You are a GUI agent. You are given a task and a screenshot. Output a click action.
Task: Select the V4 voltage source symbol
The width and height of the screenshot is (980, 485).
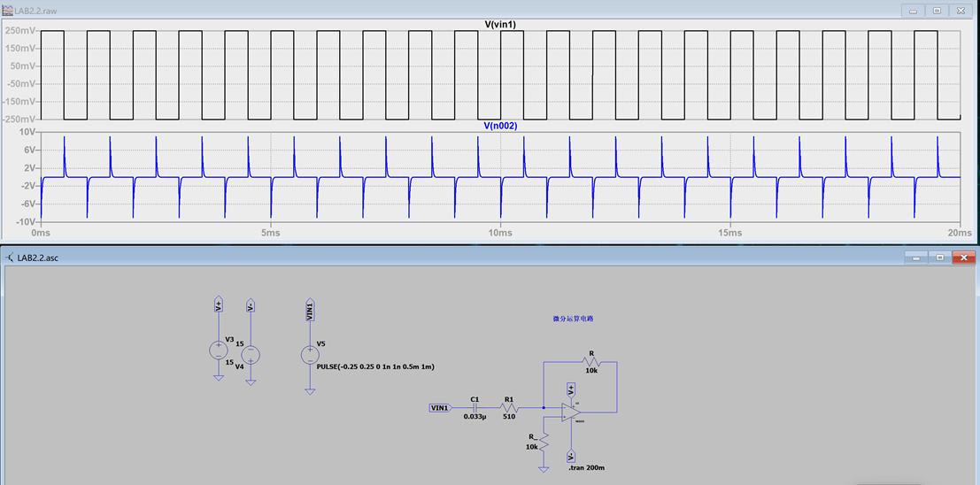point(251,355)
